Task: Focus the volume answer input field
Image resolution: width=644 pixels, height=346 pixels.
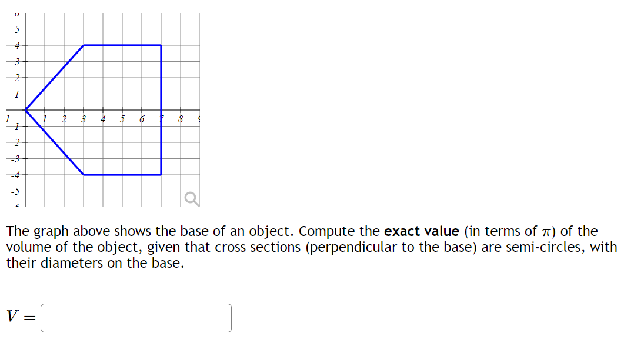Action: (135, 318)
